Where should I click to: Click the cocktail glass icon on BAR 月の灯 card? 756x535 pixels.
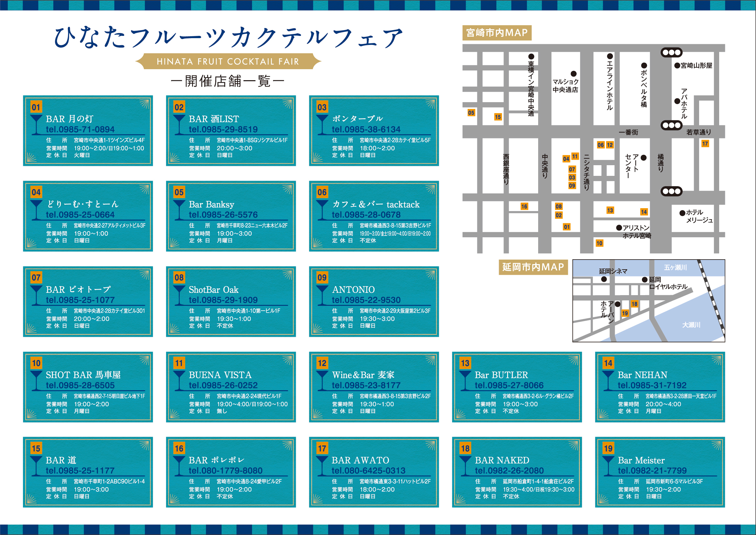pos(36,124)
